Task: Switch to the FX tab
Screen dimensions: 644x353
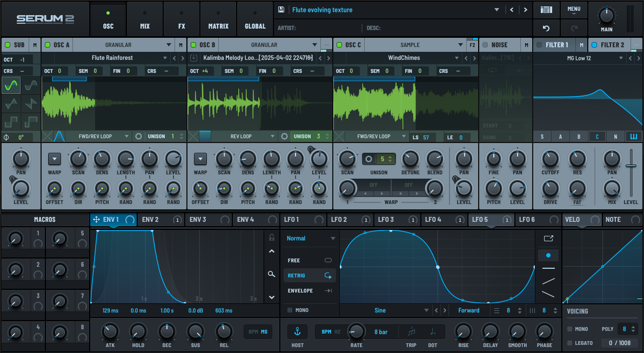Action: (182, 19)
